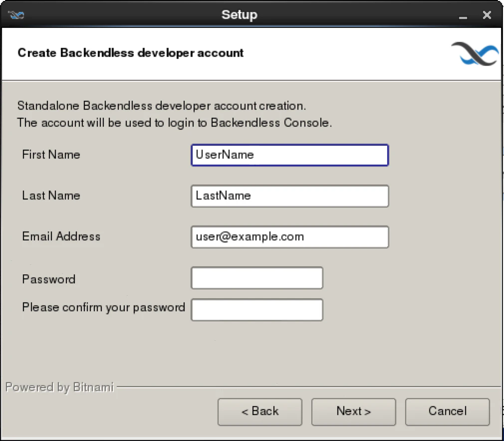Click the 'Standalone Backendless developer account creation.' text
Screen dimensions: 504x441
tap(161, 105)
